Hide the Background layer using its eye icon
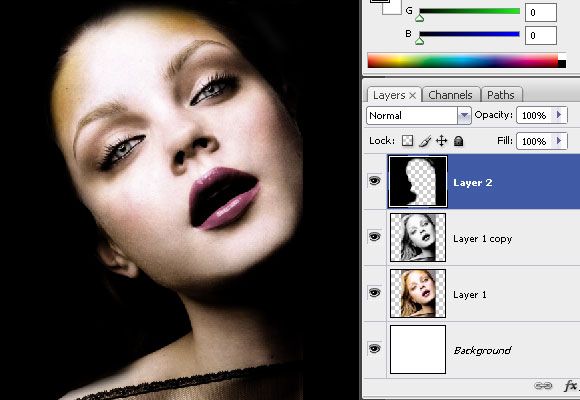The image size is (580, 400). click(374, 349)
